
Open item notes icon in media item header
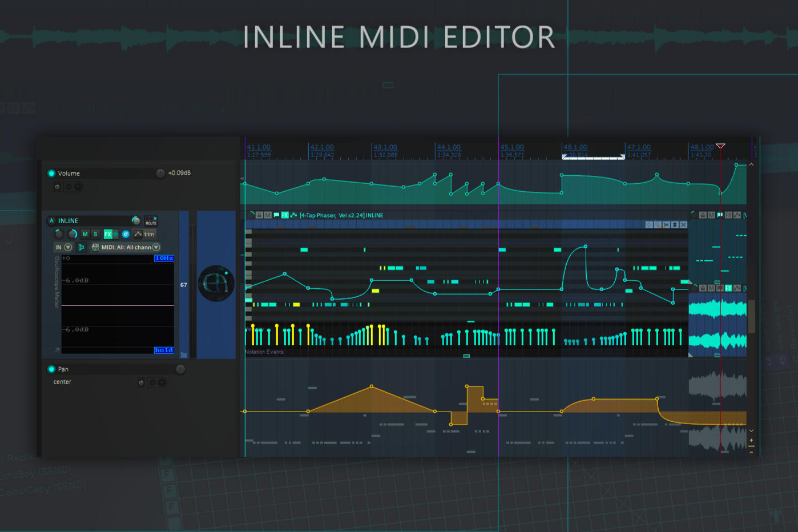[276, 215]
